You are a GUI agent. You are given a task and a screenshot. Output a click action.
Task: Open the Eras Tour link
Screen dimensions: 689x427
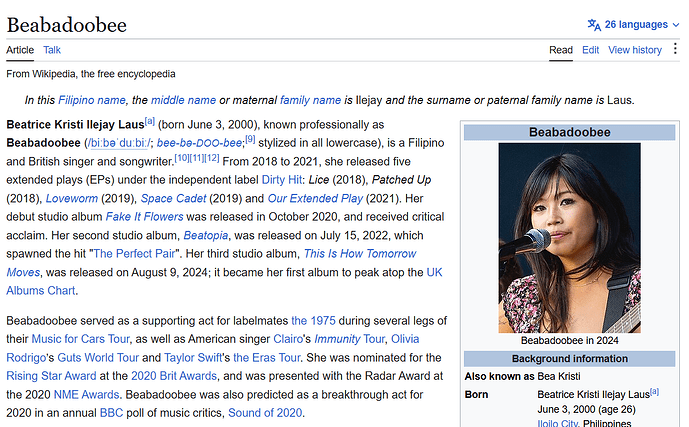267,358
